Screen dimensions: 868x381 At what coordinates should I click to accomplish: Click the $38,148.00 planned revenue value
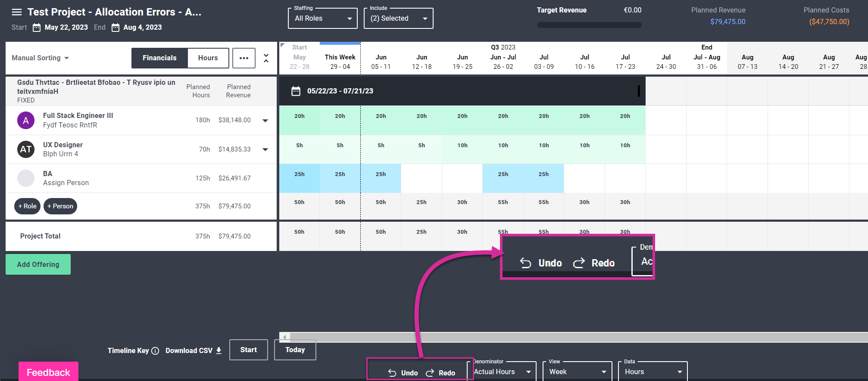pyautogui.click(x=234, y=120)
